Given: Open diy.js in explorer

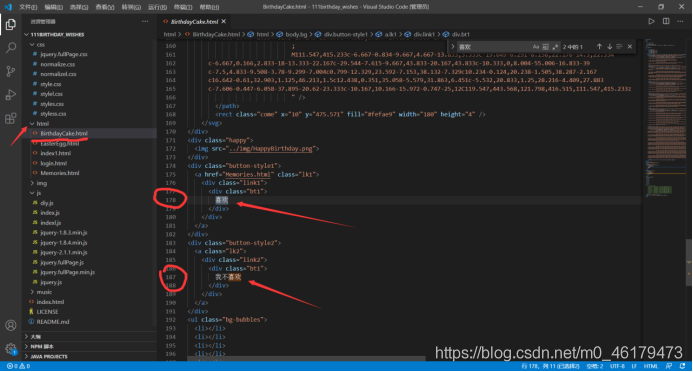Looking at the screenshot, I should [x=47, y=203].
